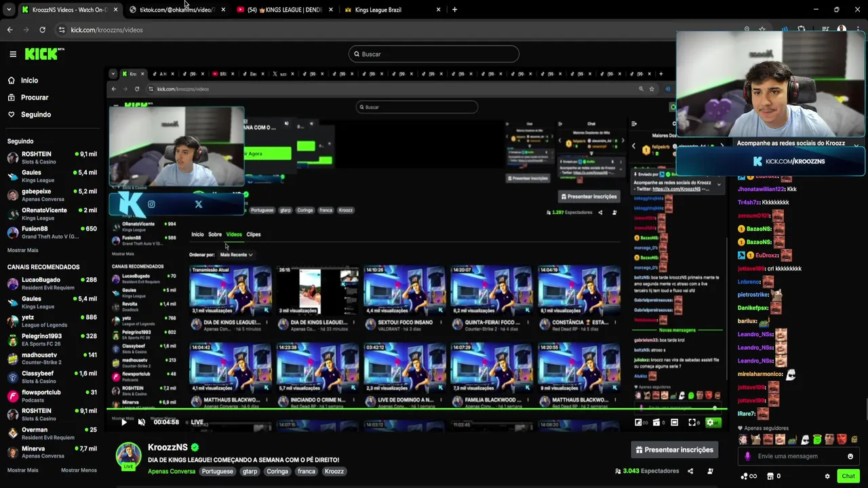The image size is (868, 488).
Task: Open recommended channel LucaoBugado
Action: 52,283
